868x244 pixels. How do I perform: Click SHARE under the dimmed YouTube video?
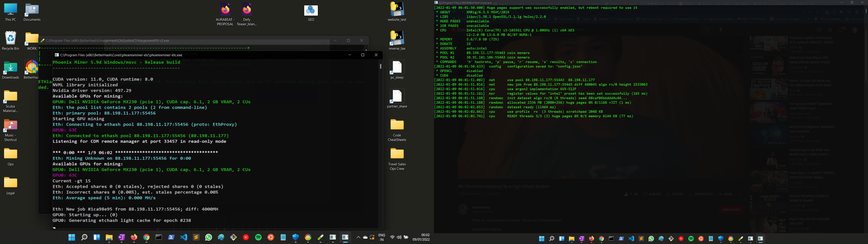pos(675,194)
